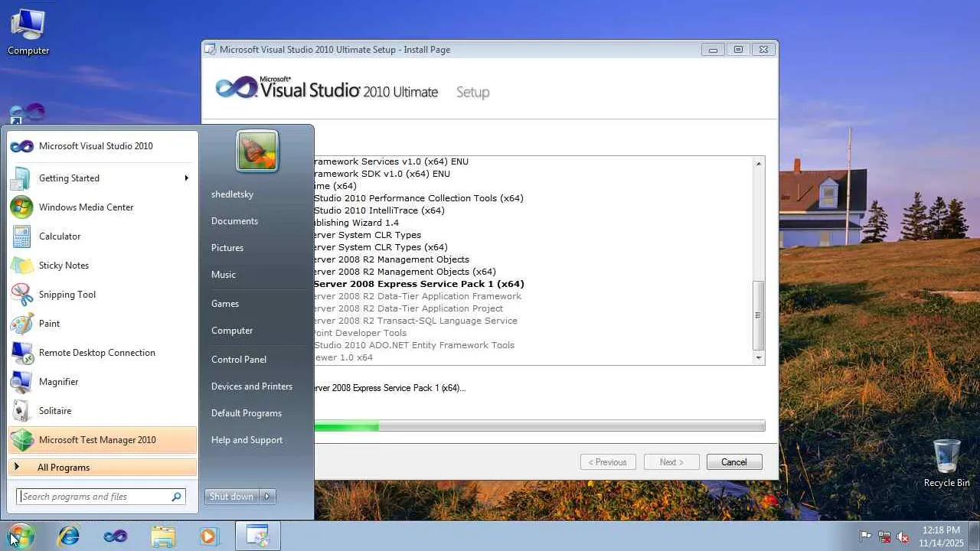
Task: Start the Snipping Tool
Action: coord(103,295)
